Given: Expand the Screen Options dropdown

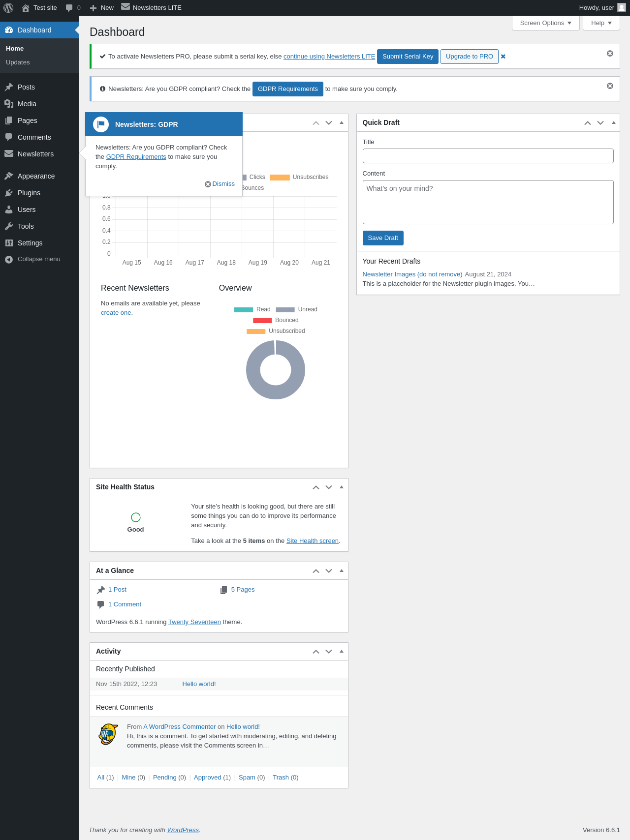Looking at the screenshot, I should 546,23.
